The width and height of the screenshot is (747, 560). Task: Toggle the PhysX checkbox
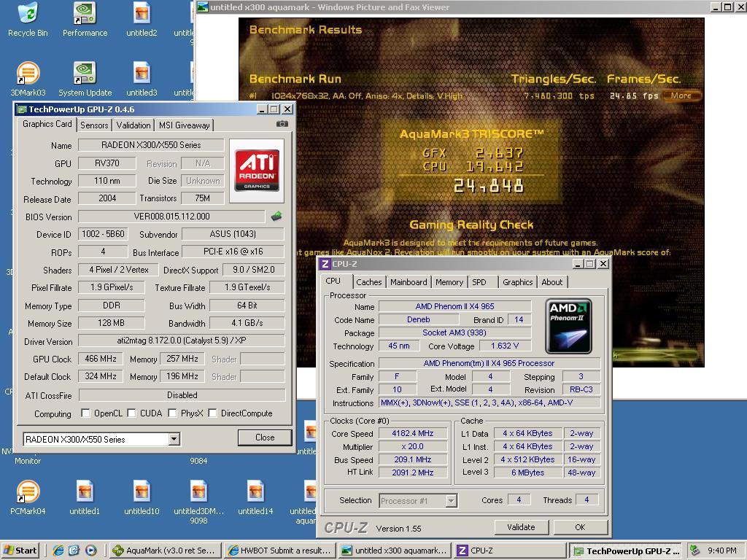tap(172, 413)
